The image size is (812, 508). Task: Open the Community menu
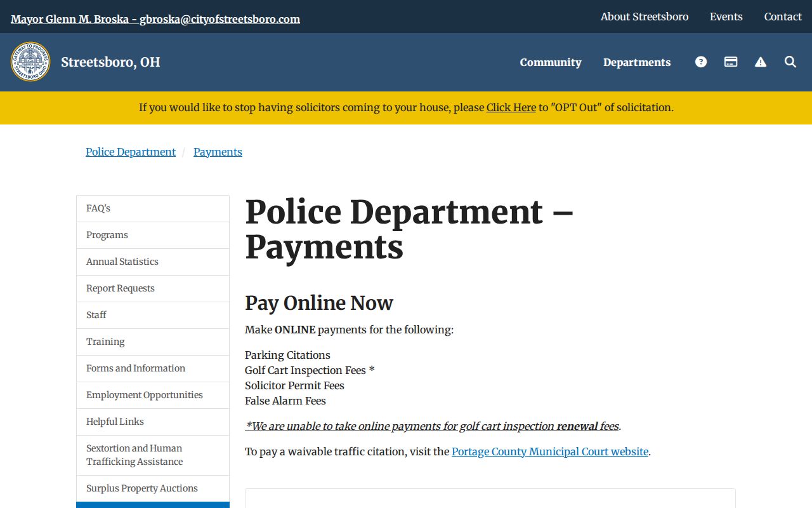point(551,62)
